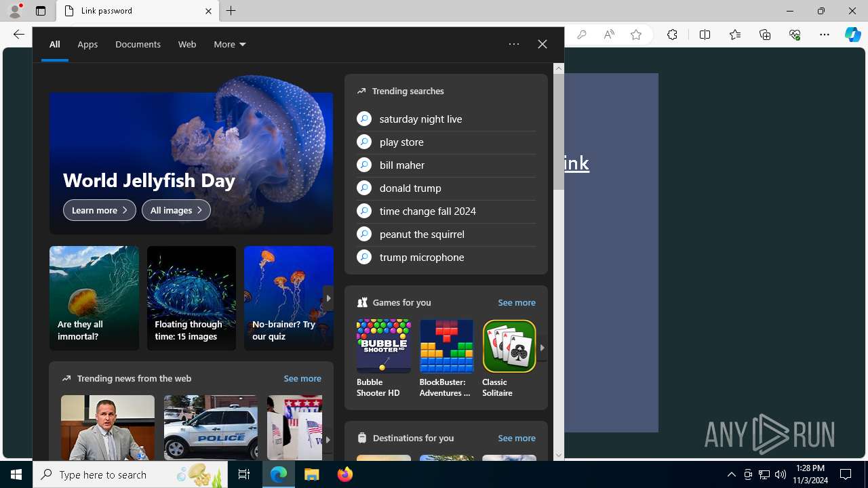Click the browser back arrow
This screenshot has width=868, height=488.
coord(18,35)
